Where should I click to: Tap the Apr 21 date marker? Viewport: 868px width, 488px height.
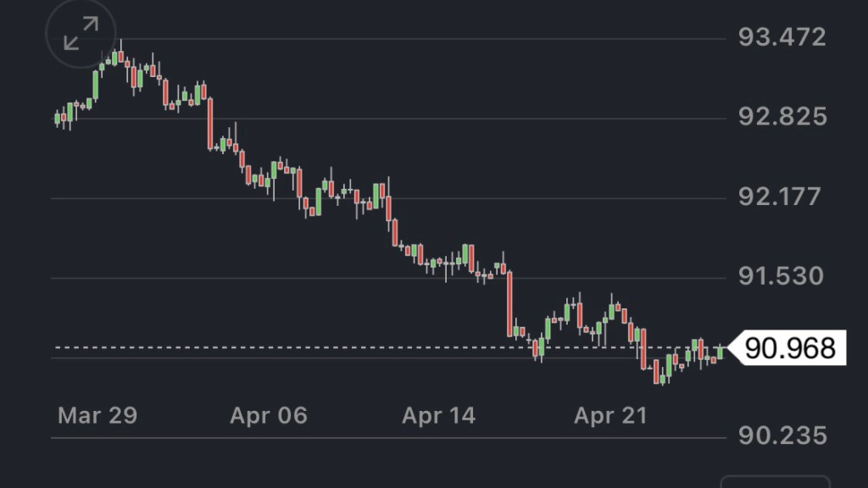[610, 416]
